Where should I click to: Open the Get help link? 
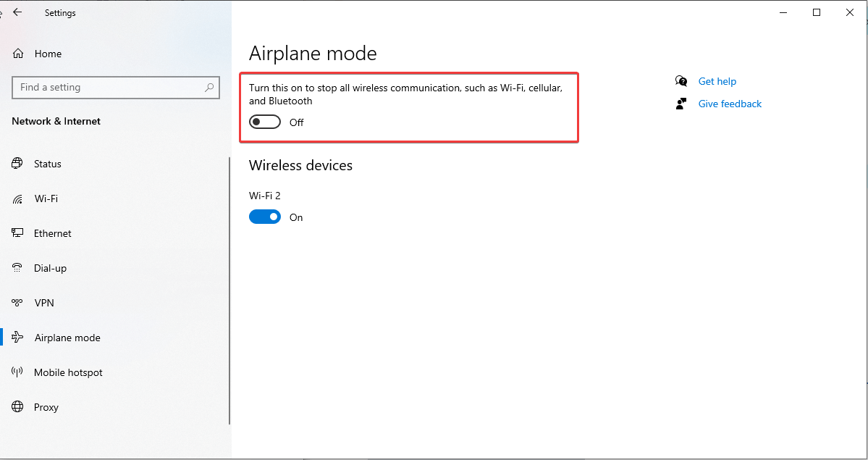click(717, 81)
